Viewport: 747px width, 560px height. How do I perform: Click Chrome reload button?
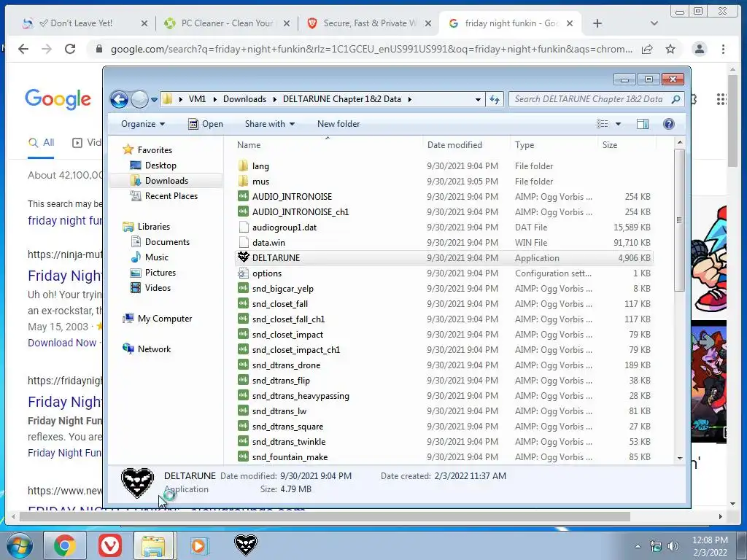point(70,49)
